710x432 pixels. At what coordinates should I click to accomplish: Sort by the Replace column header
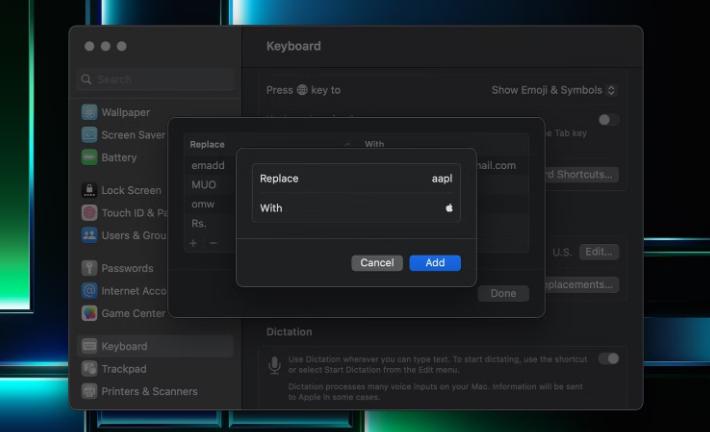click(x=207, y=144)
